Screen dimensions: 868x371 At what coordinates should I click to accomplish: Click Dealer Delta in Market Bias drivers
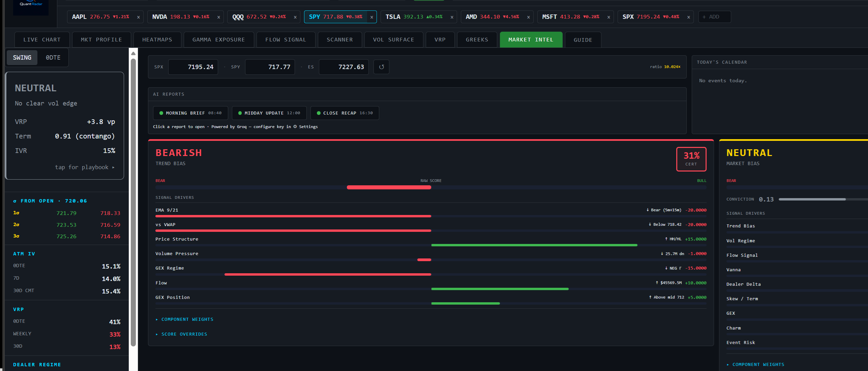[743, 284]
